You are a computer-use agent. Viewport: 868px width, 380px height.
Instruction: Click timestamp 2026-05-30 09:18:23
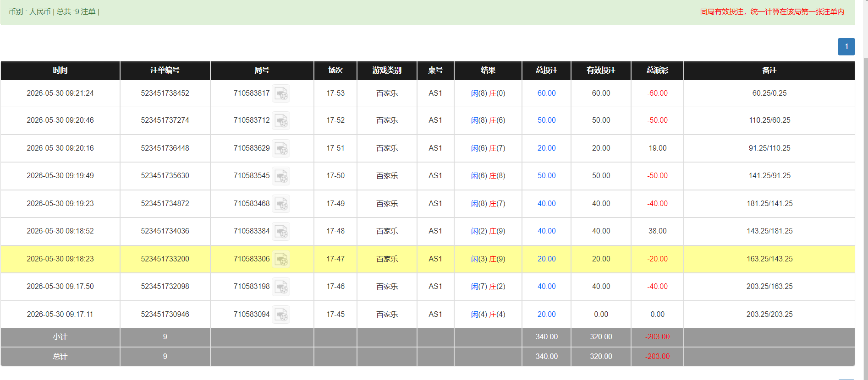(x=60, y=259)
